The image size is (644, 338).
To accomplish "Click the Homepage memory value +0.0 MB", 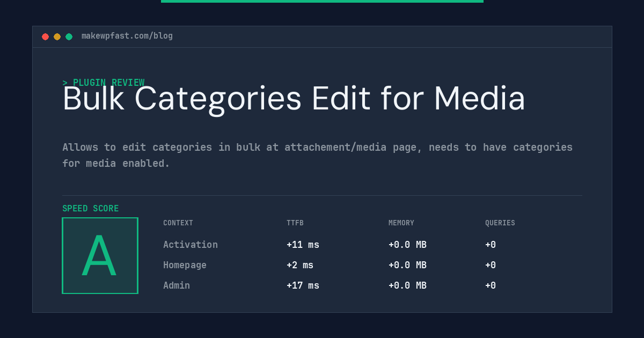I will [x=407, y=265].
